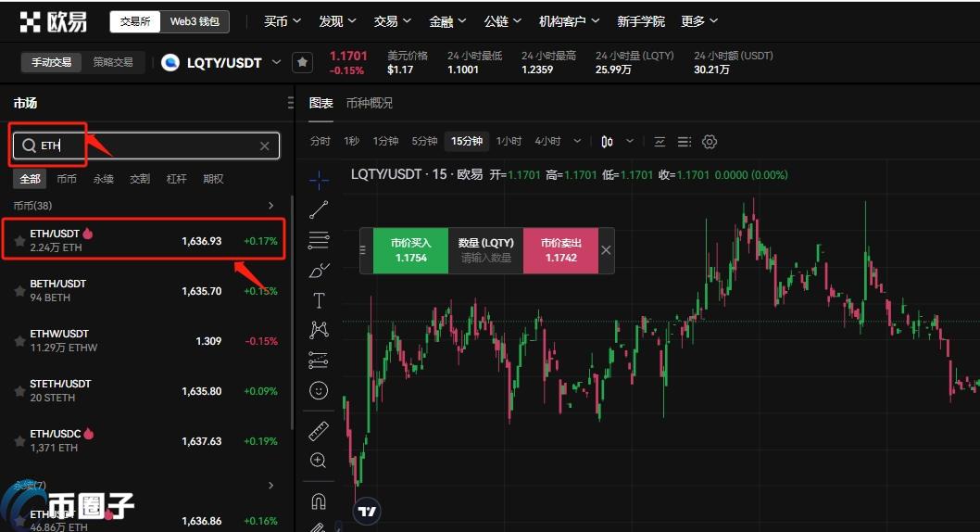
Task: Select the Text annotation tool
Action: pyautogui.click(x=319, y=300)
